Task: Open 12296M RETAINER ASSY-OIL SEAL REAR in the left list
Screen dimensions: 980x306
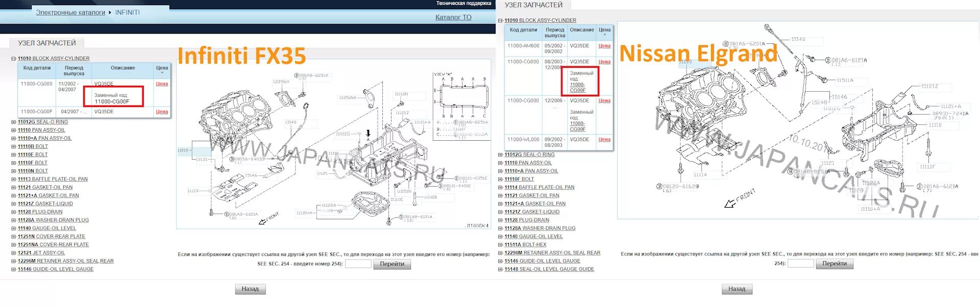Action: pyautogui.click(x=66, y=261)
